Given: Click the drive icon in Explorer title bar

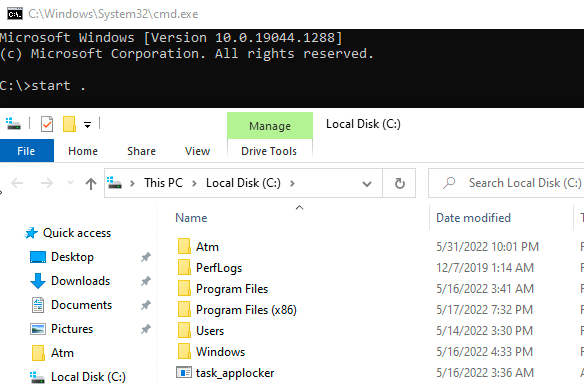Looking at the screenshot, I should (13, 124).
